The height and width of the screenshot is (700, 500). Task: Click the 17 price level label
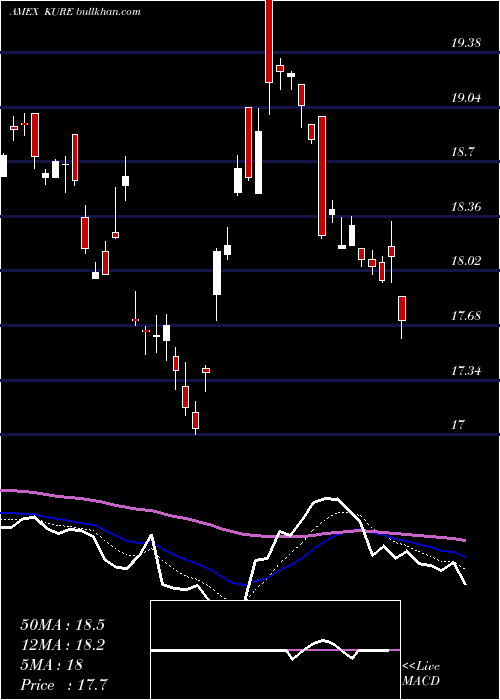click(458, 425)
